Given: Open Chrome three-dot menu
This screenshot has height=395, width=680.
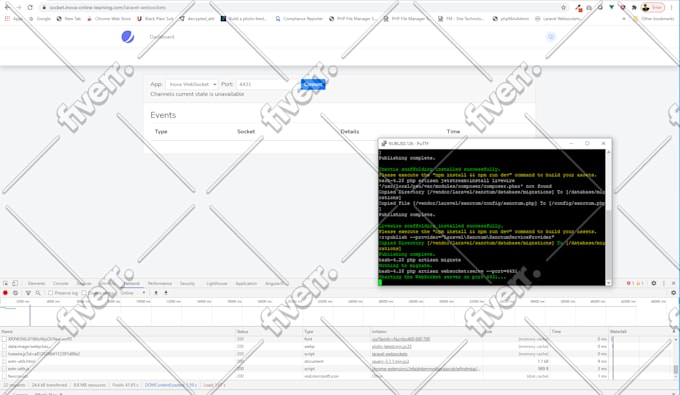Looking at the screenshot, I should pyautogui.click(x=671, y=7).
